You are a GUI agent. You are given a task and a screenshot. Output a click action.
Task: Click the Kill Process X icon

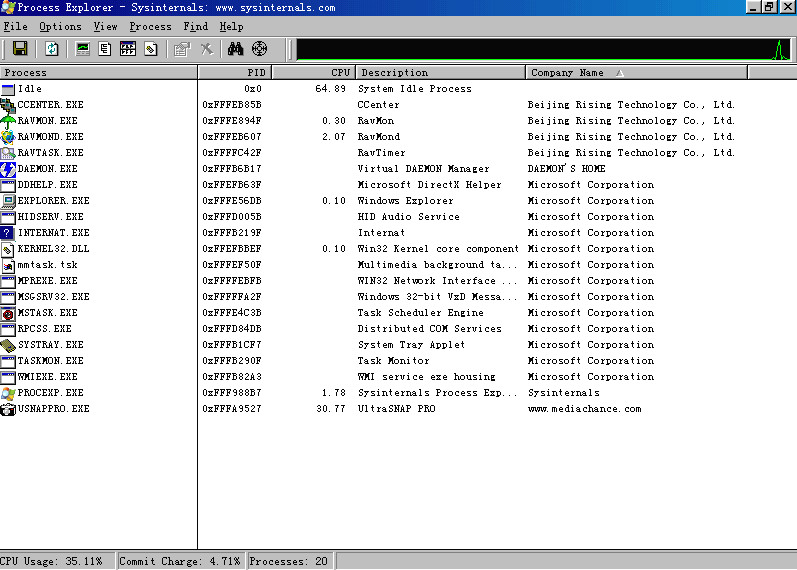[206, 49]
